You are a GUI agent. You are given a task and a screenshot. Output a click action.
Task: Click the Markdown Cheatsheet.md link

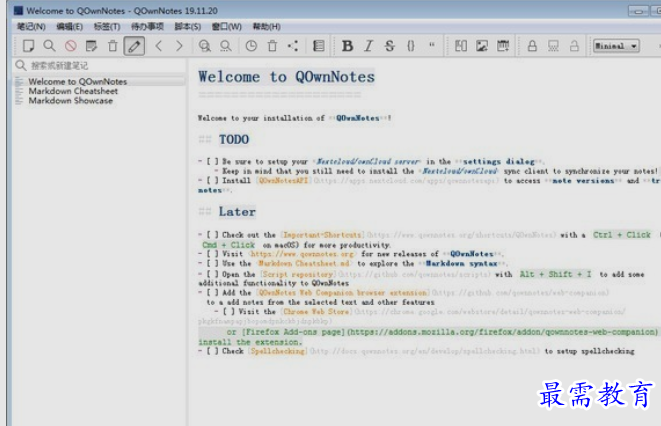[304, 264]
